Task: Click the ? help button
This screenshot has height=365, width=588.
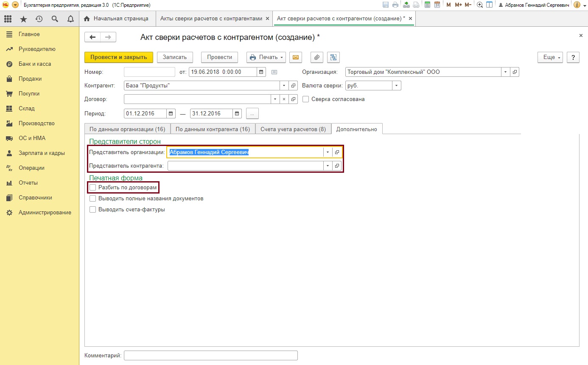Action: coord(573,57)
